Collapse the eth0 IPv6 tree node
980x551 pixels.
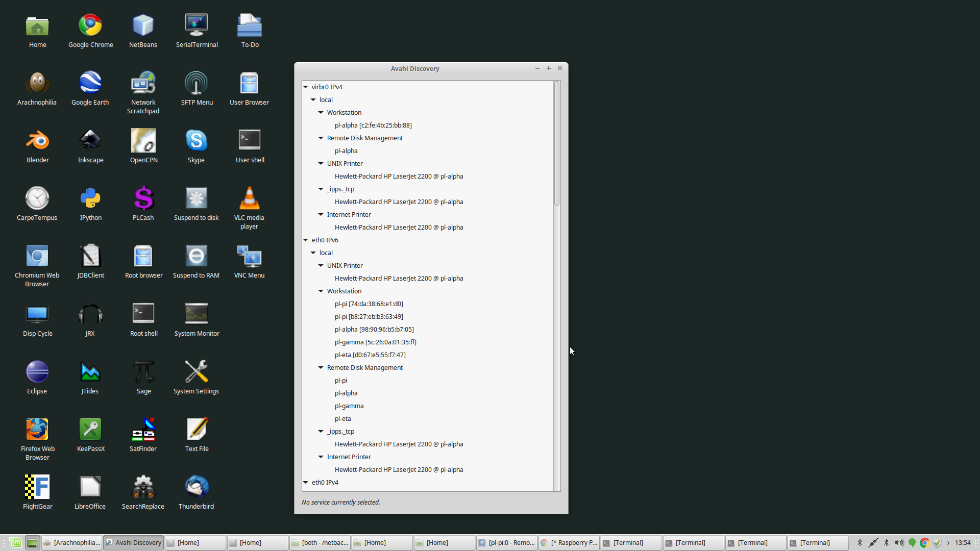(306, 240)
